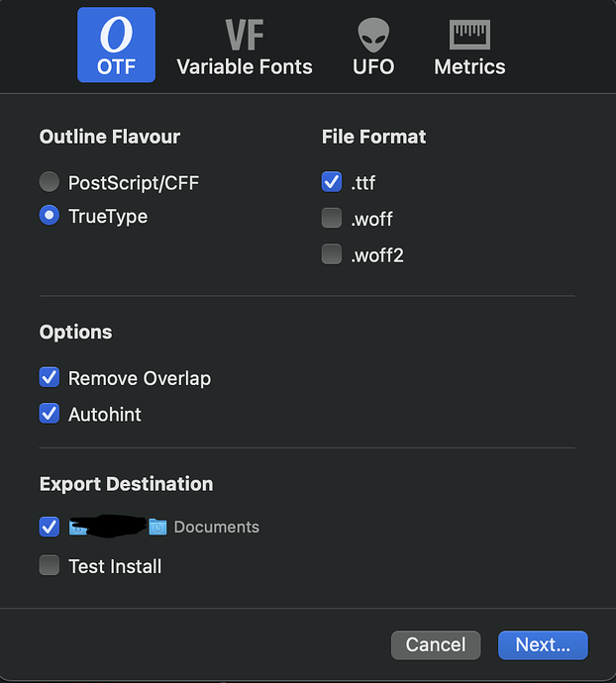Uncheck the .ttf file format

tap(332, 182)
